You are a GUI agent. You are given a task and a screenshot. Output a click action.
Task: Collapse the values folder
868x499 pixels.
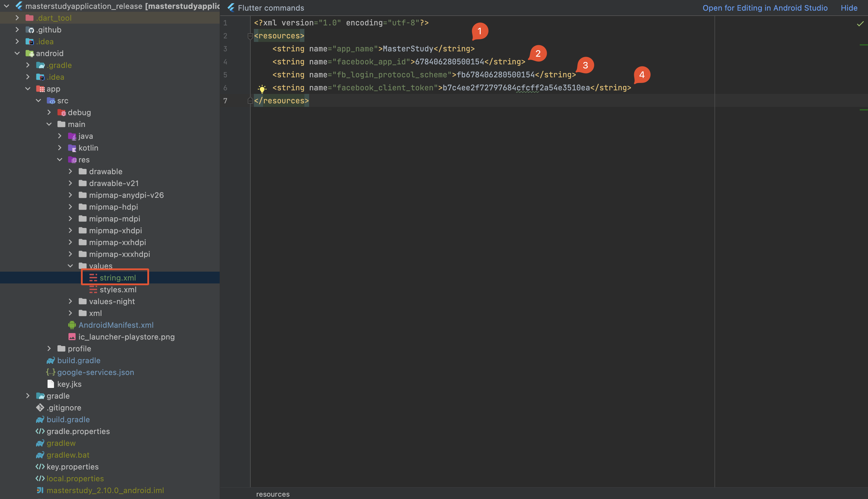click(70, 266)
